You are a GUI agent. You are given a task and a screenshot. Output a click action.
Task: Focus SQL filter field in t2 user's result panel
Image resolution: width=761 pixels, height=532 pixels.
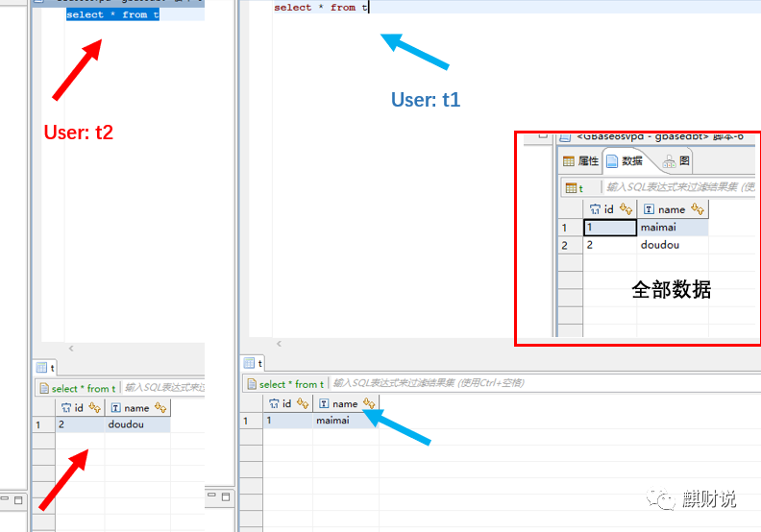(x=164, y=388)
